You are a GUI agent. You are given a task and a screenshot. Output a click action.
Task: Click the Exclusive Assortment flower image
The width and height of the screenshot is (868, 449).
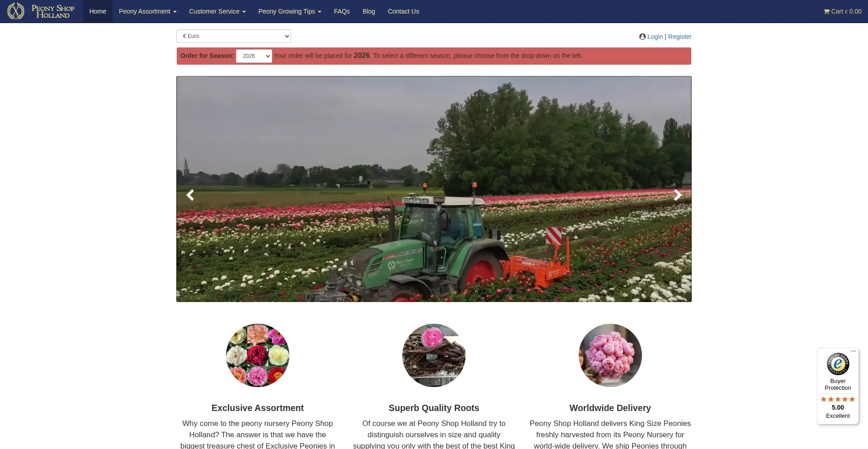point(257,355)
